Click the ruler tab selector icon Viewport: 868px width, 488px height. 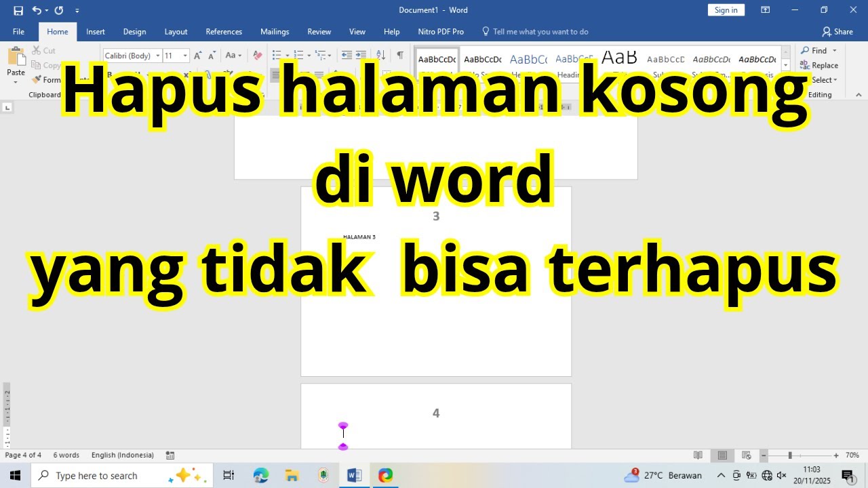click(7, 107)
